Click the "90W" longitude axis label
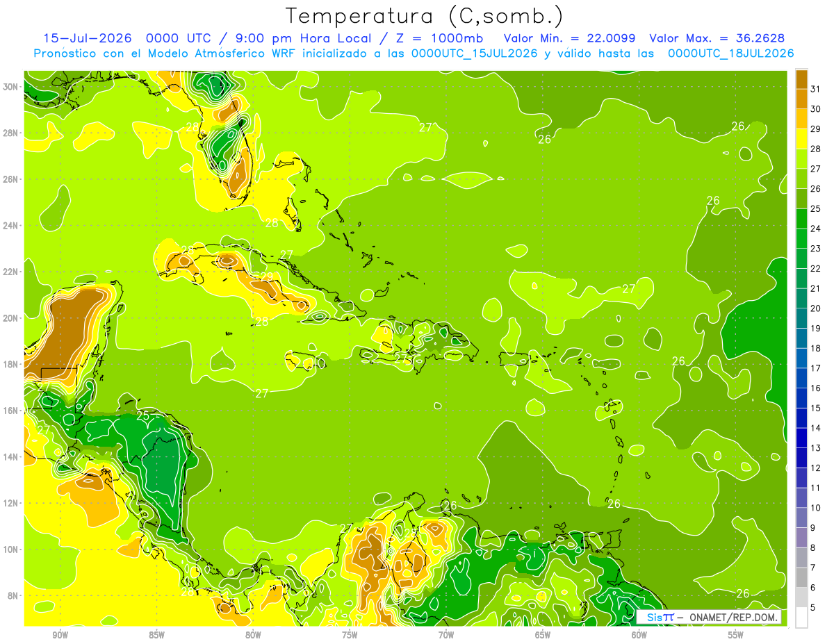This screenshot has width=834, height=644. click(60, 636)
